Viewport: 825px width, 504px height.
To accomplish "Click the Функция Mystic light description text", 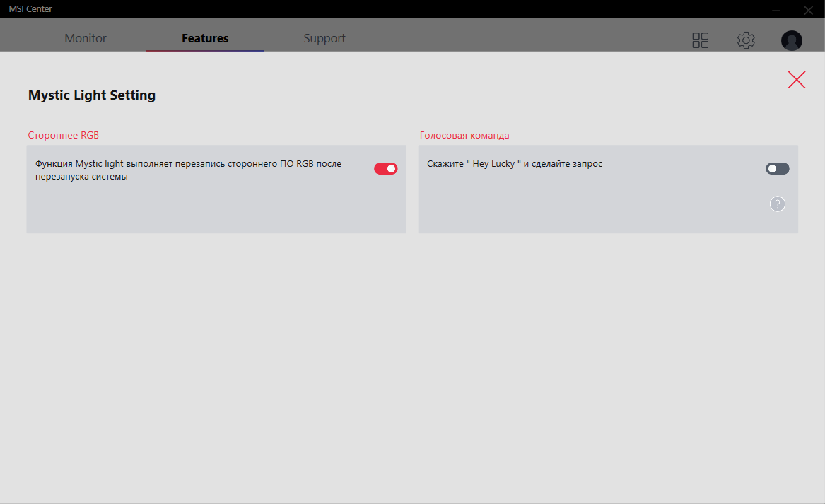I will (188, 170).
